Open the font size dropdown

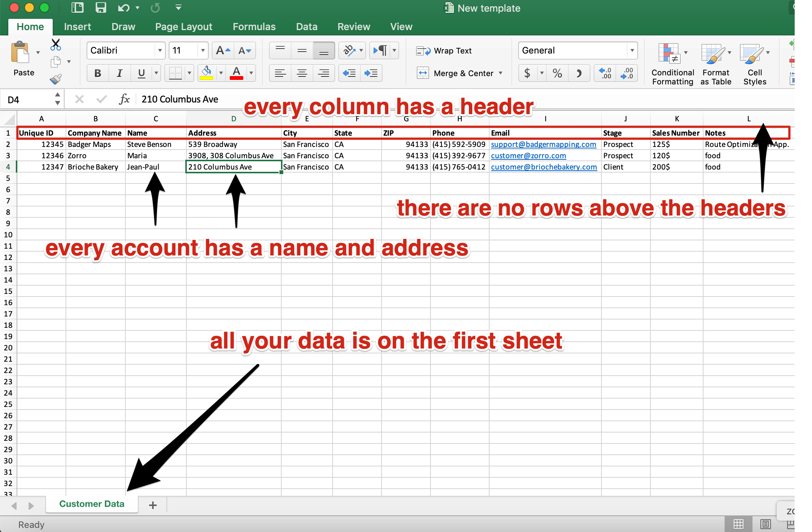(203, 50)
